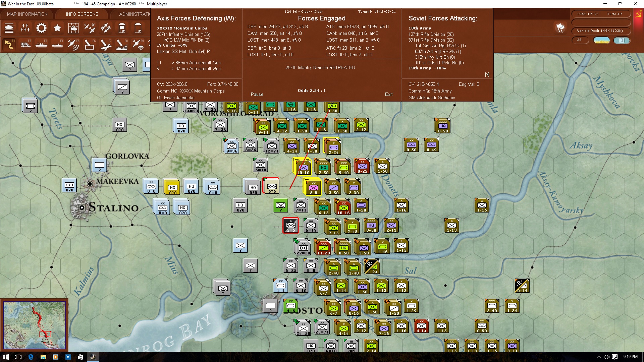Click the victory star icon

[x=57, y=28]
